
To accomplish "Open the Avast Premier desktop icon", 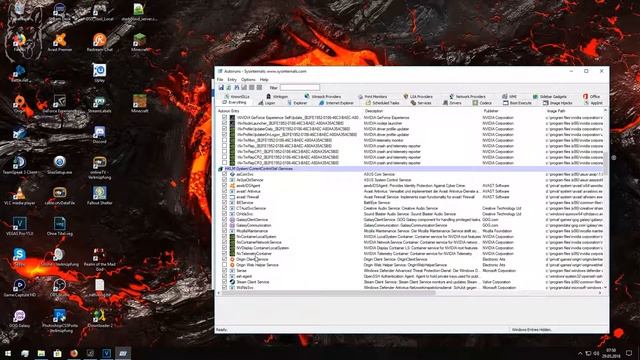I will pos(60,42).
